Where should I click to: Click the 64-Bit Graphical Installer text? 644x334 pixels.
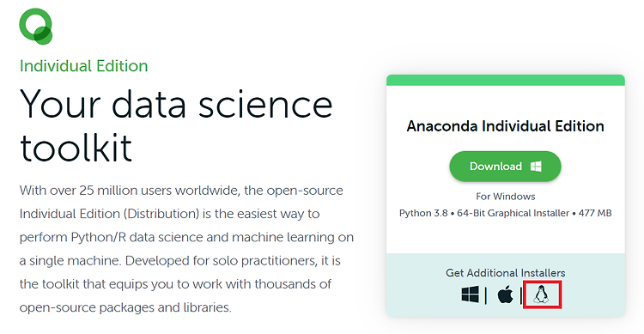point(513,213)
